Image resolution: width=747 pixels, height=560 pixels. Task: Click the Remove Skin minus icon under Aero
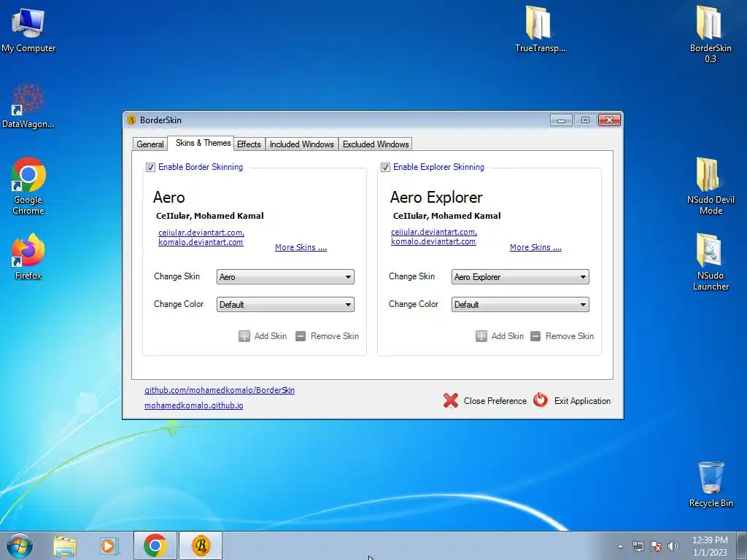pyautogui.click(x=300, y=336)
